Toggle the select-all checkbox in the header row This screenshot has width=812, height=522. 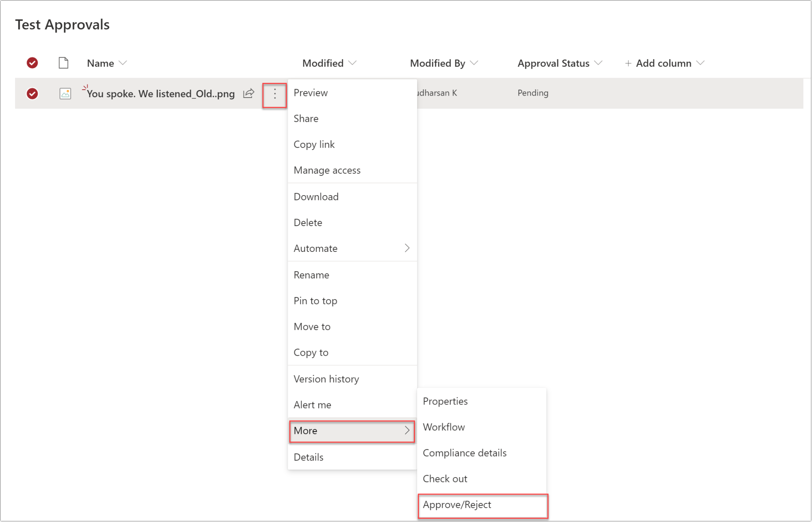coord(32,63)
